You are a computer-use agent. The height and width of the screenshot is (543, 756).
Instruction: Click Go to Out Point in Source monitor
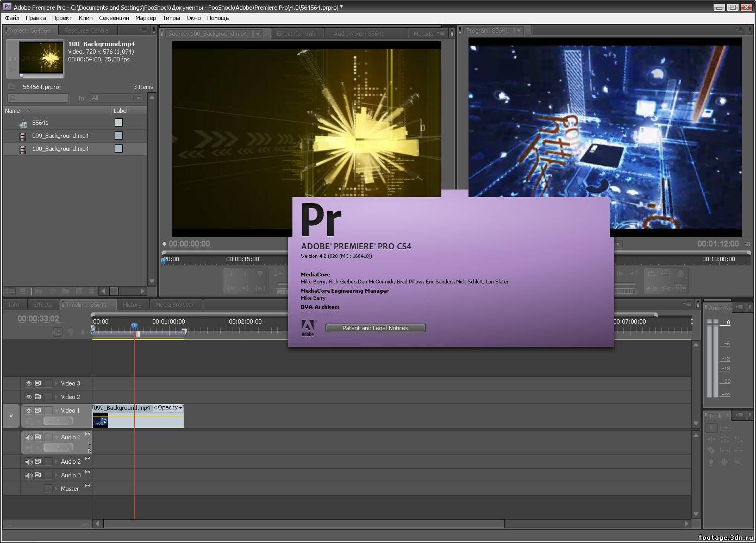pos(245,288)
